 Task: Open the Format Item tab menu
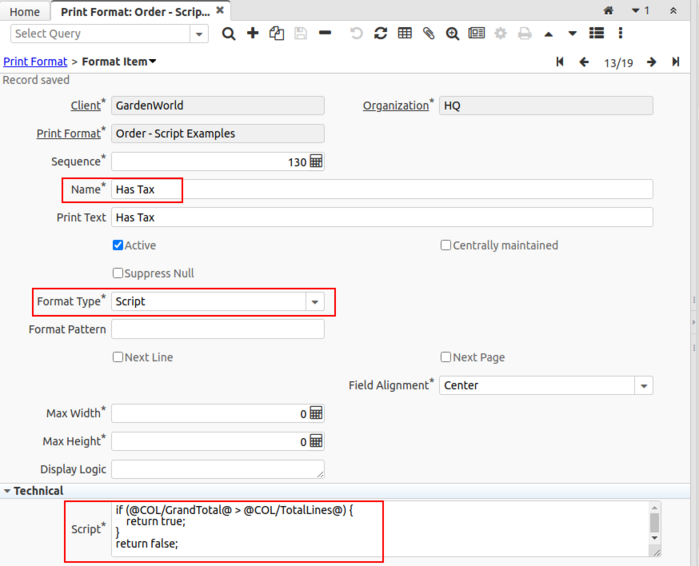152,62
